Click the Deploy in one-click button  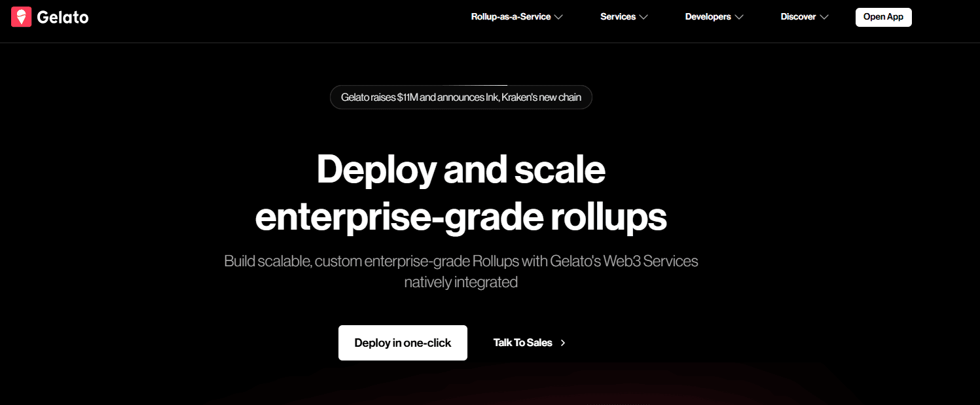tap(403, 343)
